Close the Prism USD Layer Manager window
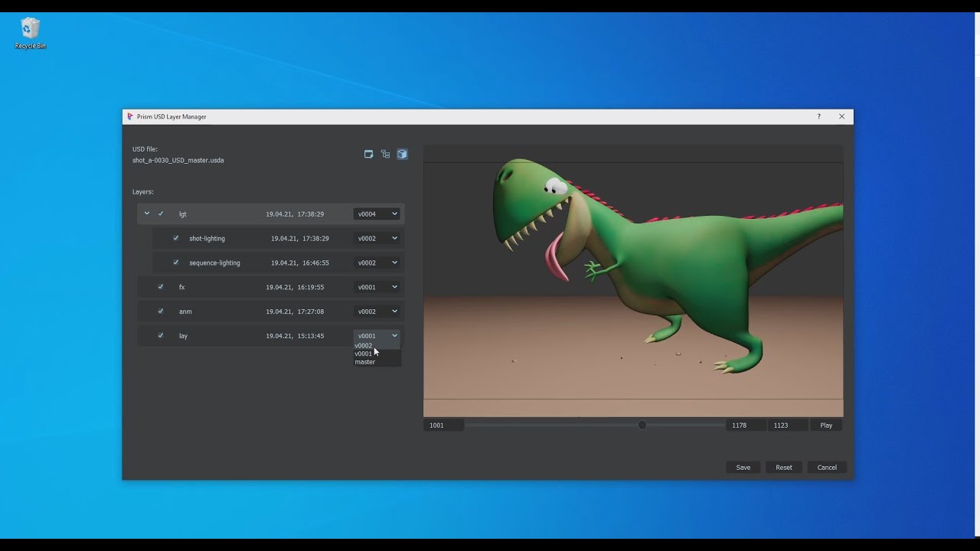Image resolution: width=980 pixels, height=551 pixels. (x=841, y=116)
